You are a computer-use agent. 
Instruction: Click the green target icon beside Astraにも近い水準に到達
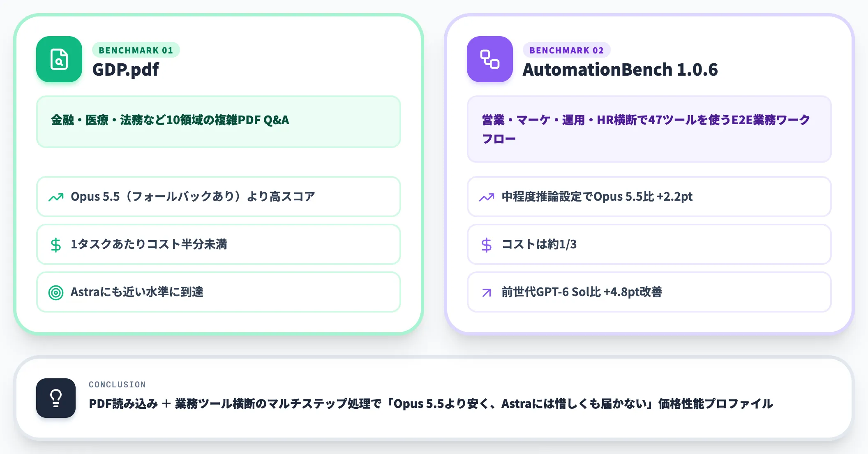(56, 293)
